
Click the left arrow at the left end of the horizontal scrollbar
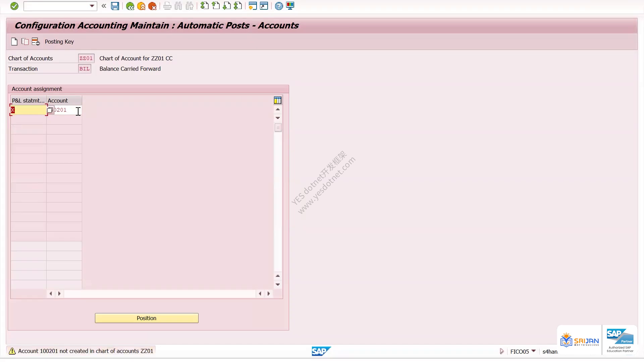point(51,294)
